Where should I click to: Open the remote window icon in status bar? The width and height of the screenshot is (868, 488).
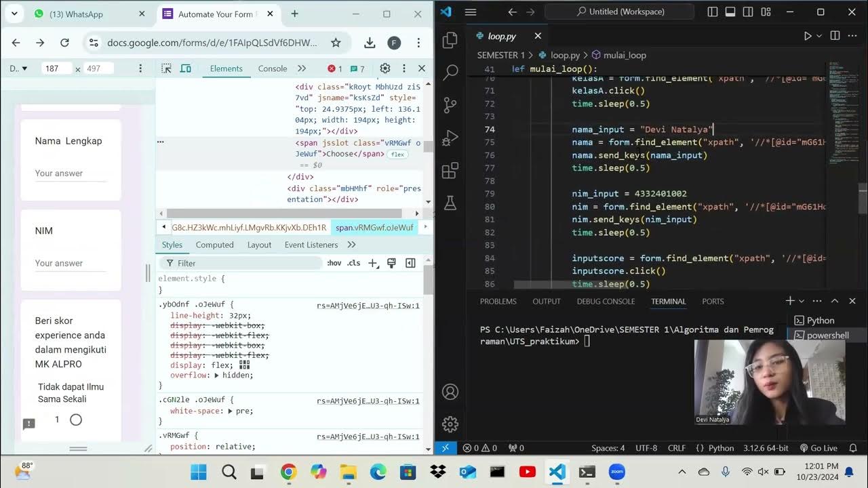[x=445, y=448]
